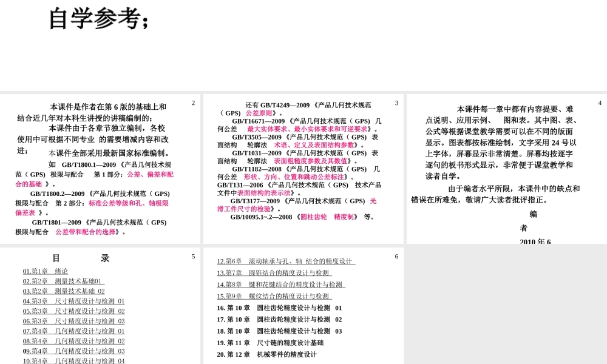607x364 pixels.
Task: Click pink text 最大实体要求、最小实体要求和可逆要求
Action: coord(307,129)
